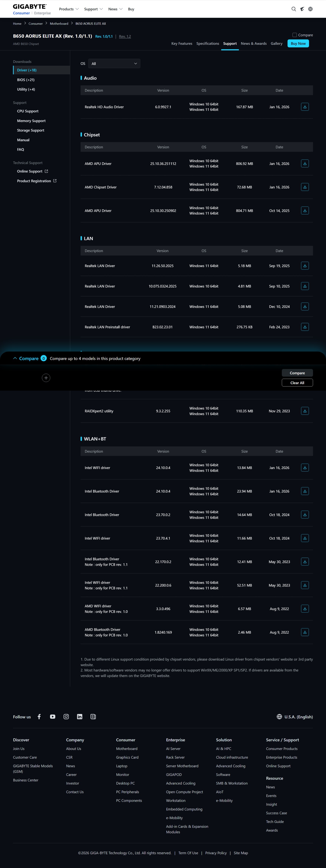The image size is (326, 868).
Task: Select BIOS (+21) in Downloads sidebar
Action: 26,80
